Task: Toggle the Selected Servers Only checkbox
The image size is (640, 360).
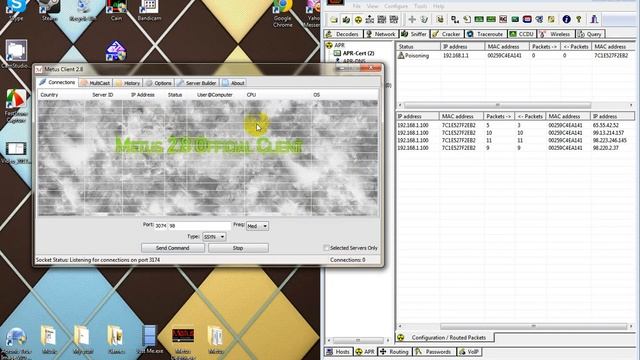Action: point(326,248)
